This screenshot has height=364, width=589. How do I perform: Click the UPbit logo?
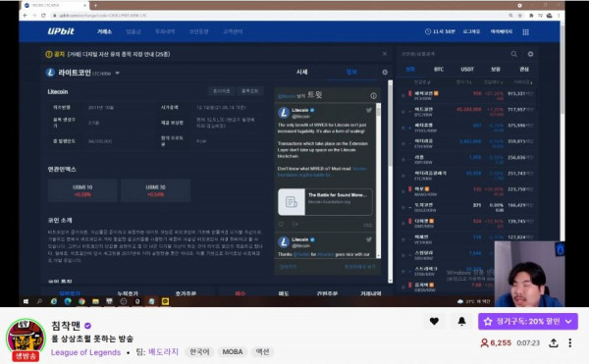point(61,31)
